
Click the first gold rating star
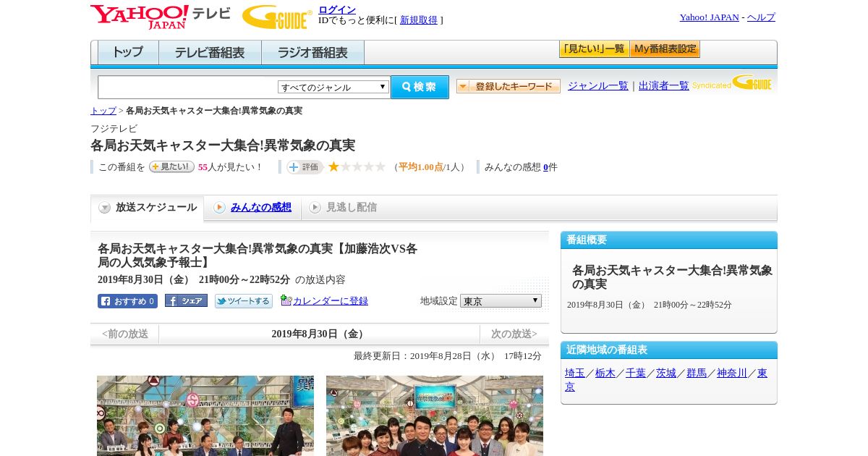point(333,166)
